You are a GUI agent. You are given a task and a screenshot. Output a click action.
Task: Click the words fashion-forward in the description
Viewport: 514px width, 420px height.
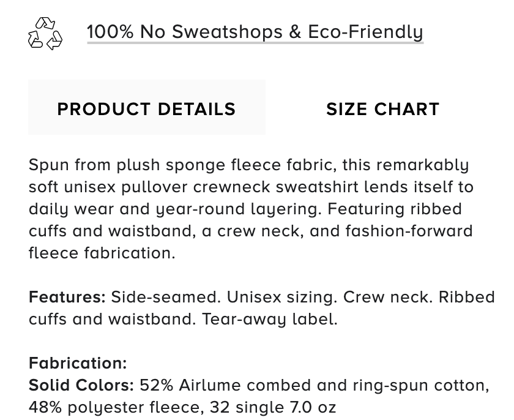click(x=409, y=231)
